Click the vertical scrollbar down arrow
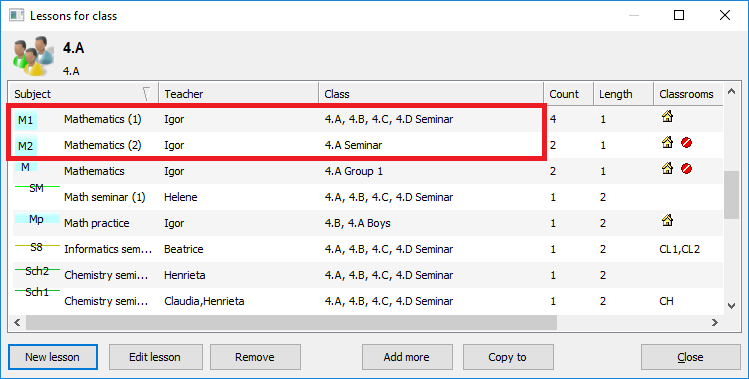This screenshot has width=749, height=379. click(731, 306)
